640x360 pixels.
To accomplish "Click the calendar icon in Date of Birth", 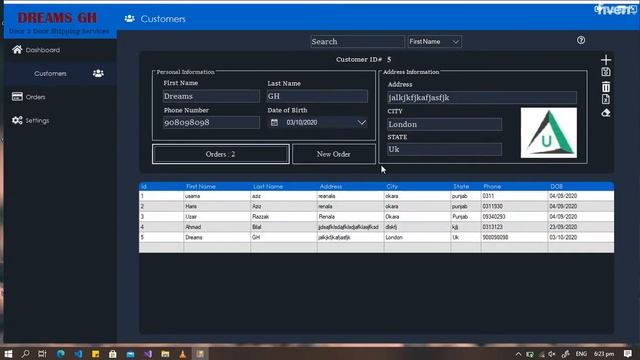I will (x=274, y=122).
